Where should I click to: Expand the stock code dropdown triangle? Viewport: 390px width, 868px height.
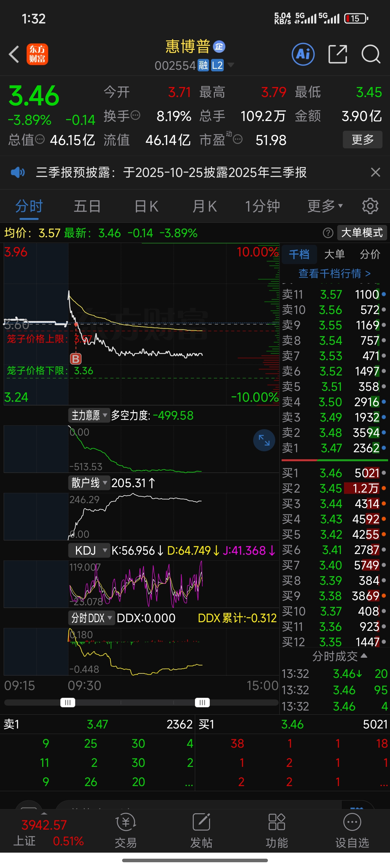(231, 65)
